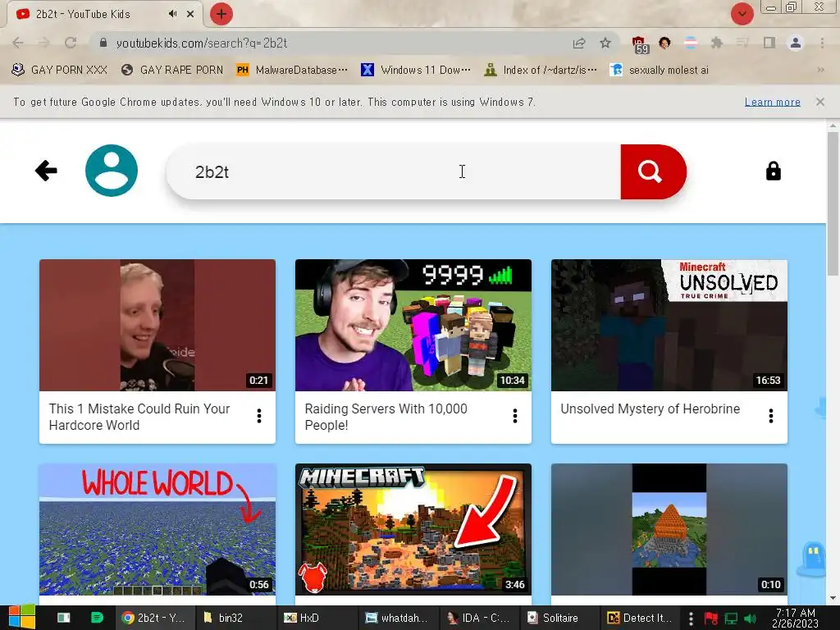This screenshot has height=630, width=840.
Task: Click the page scrollbar up arrow
Action: [833, 126]
